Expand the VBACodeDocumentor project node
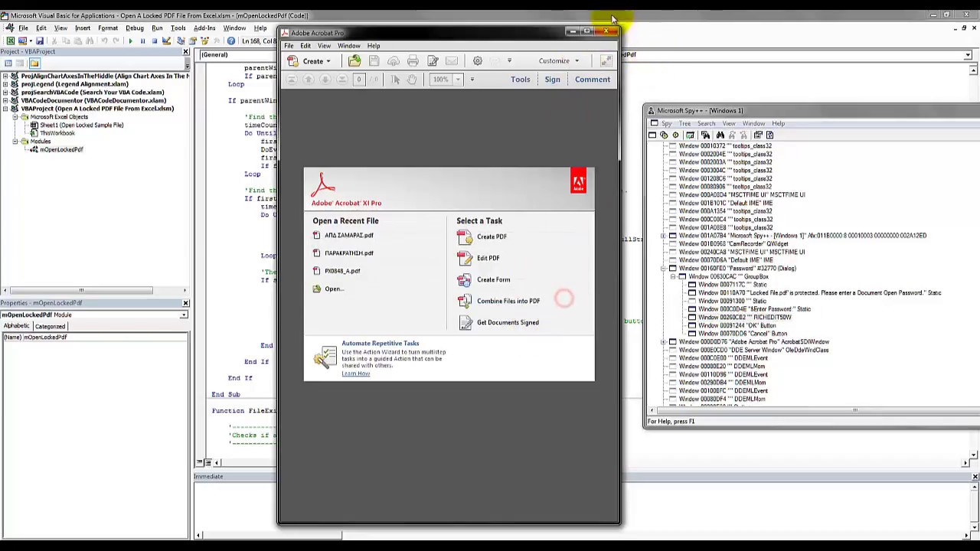 point(5,100)
